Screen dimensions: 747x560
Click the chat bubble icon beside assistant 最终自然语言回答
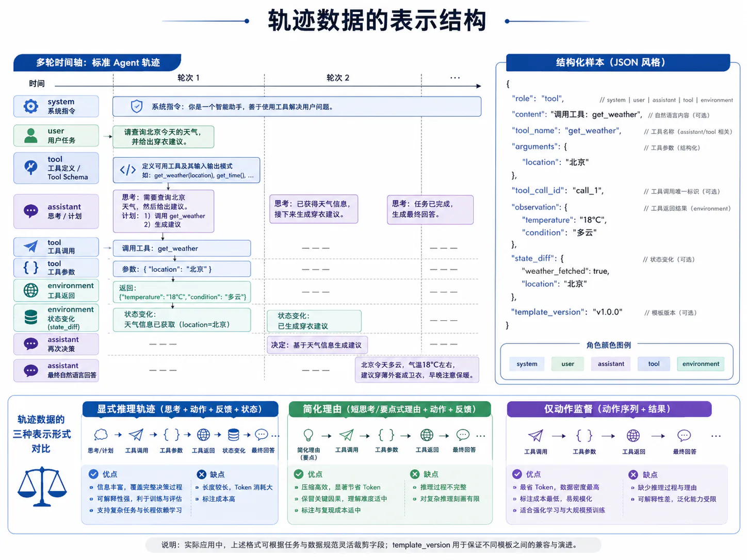(31, 371)
